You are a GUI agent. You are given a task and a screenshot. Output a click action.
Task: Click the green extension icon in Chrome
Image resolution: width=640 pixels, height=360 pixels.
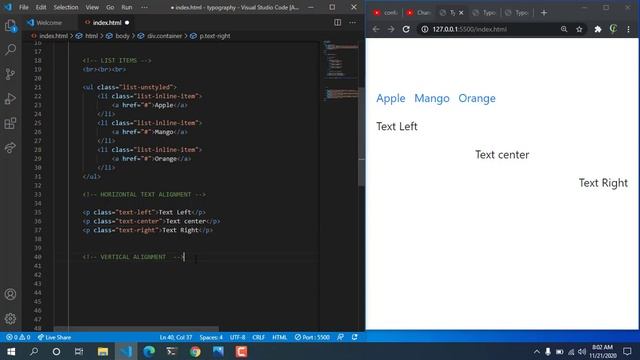[613, 29]
